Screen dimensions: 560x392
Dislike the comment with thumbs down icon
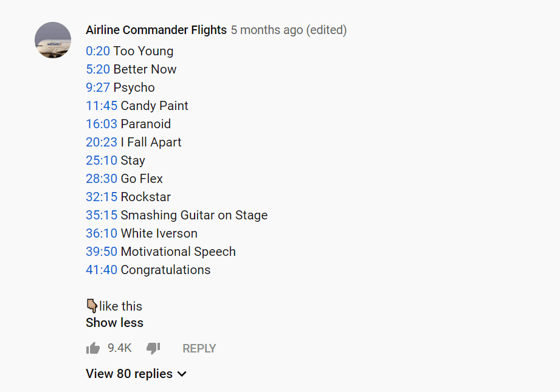(153, 348)
